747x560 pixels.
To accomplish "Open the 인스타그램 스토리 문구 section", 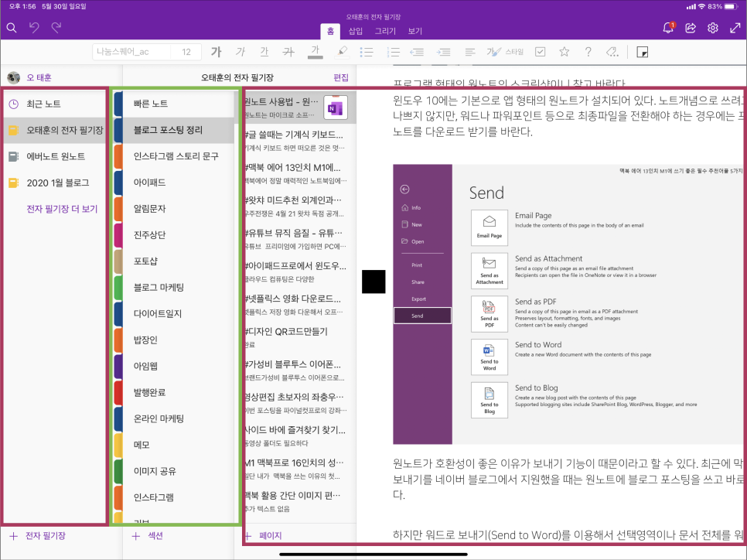I will coord(174,156).
